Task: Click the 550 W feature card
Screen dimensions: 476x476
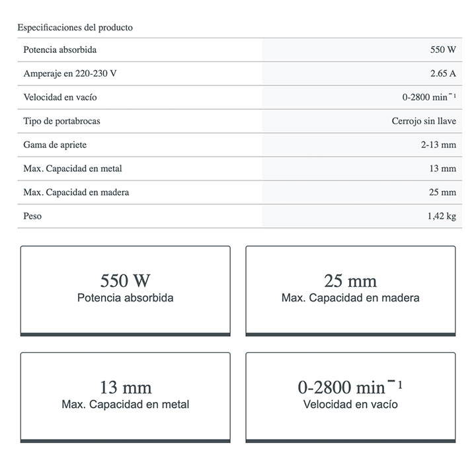Action: pos(126,290)
